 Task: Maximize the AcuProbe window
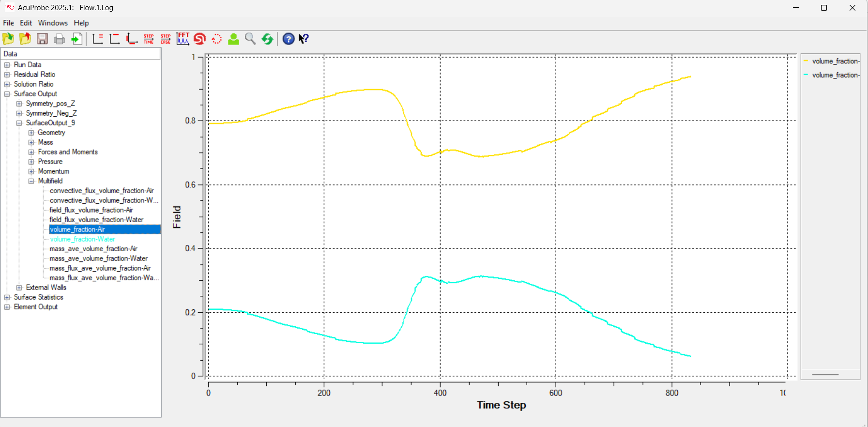(x=824, y=8)
